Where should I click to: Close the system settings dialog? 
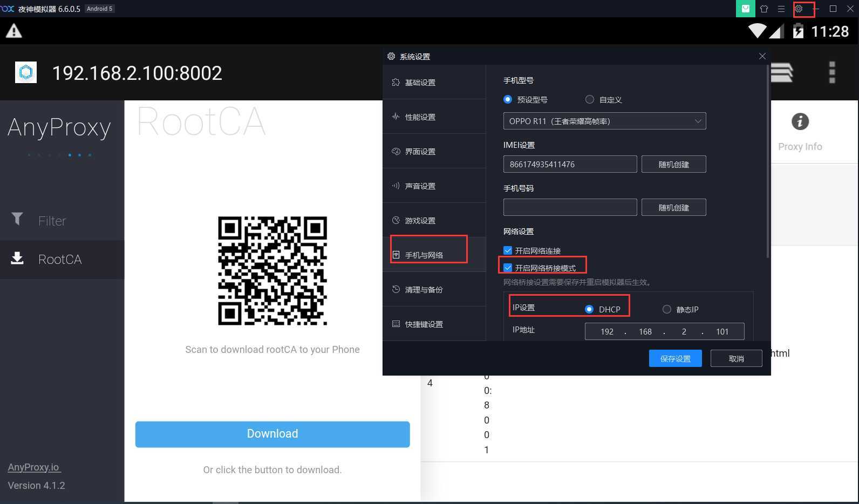[x=762, y=56]
